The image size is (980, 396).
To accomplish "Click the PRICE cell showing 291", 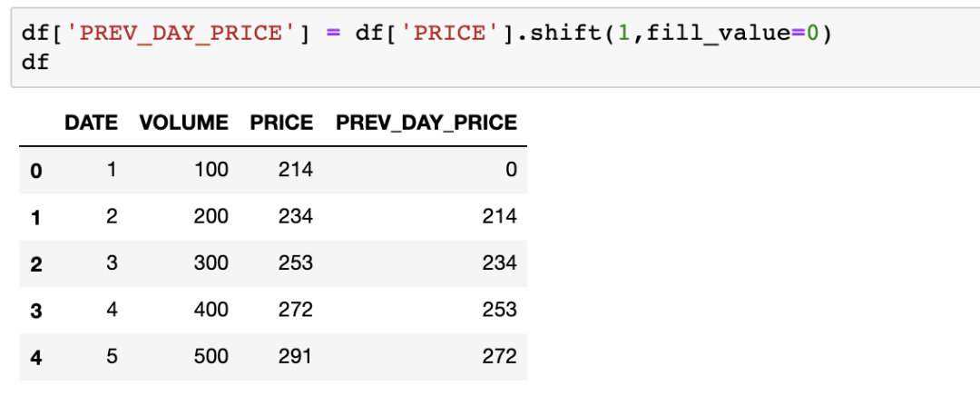I will pyautogui.click(x=296, y=356).
